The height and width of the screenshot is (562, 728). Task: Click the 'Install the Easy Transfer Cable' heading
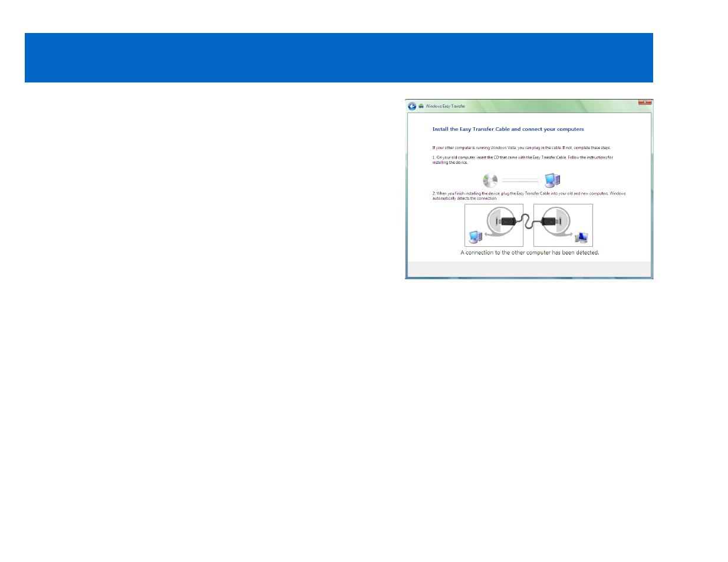tap(508, 129)
